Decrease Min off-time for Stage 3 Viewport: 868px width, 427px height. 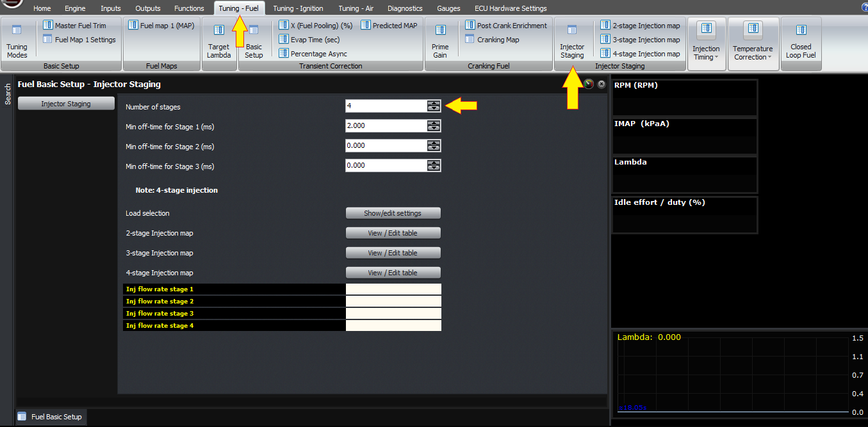coord(434,169)
